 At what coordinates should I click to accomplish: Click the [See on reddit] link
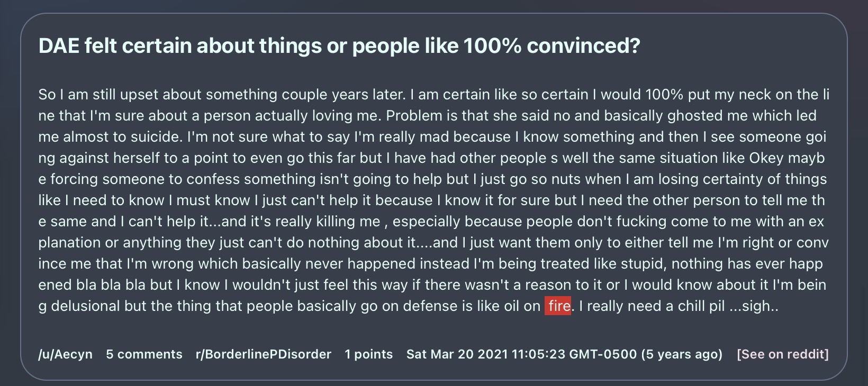pyautogui.click(x=783, y=354)
